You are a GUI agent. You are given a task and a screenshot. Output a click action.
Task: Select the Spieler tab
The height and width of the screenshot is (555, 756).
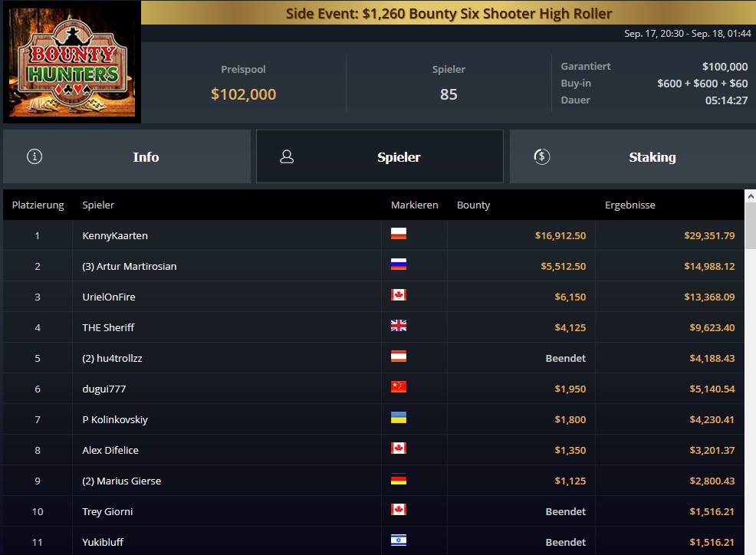click(380, 156)
